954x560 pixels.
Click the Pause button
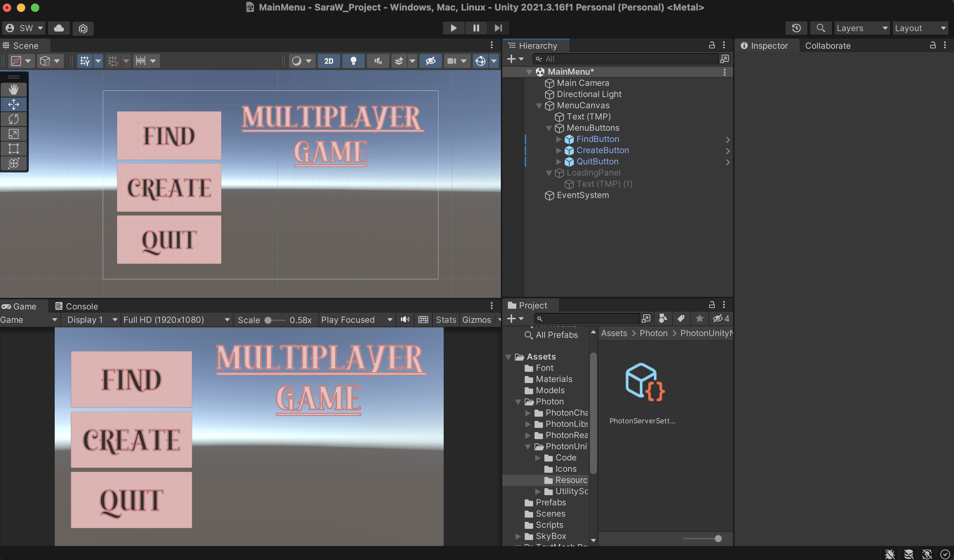click(476, 28)
